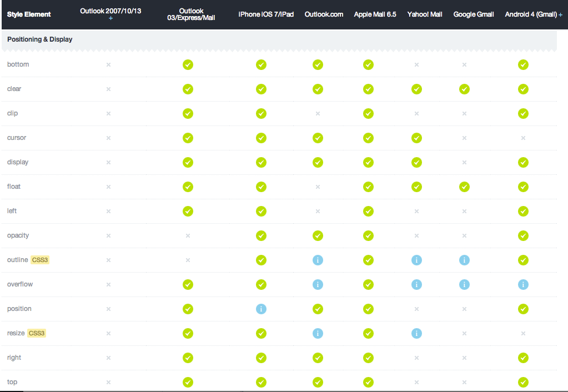
Task: Open overflow info icon under Google Gmail
Action: (x=464, y=284)
